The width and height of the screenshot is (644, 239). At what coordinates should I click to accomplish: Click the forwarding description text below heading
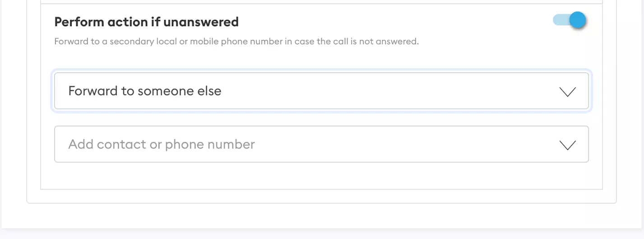[236, 42]
